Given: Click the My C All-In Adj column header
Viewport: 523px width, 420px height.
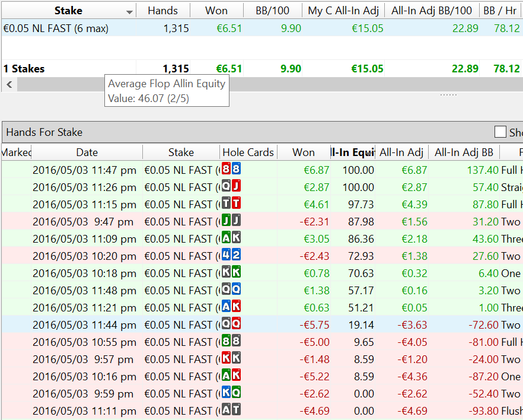Looking at the screenshot, I should (x=343, y=11).
